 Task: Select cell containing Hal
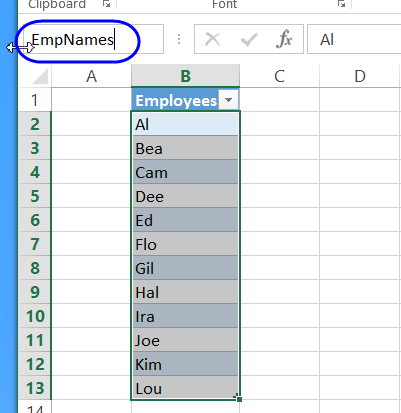click(185, 292)
